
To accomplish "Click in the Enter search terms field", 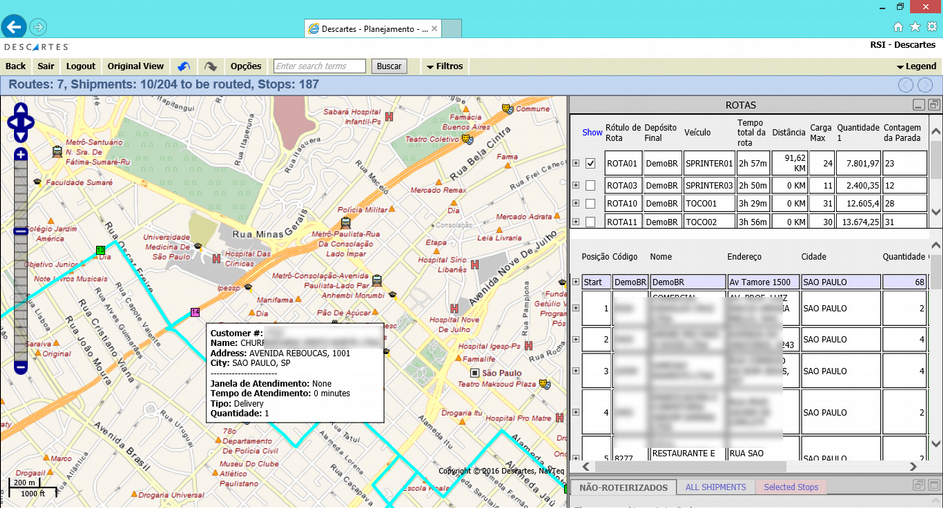I will point(319,66).
